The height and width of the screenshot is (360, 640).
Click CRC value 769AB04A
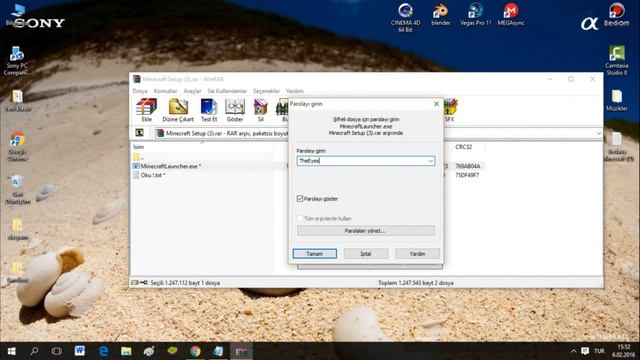(467, 166)
